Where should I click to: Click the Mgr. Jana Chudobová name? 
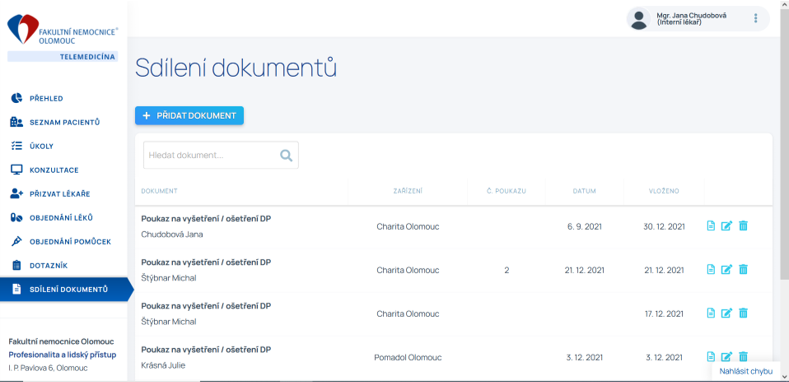[x=691, y=16]
